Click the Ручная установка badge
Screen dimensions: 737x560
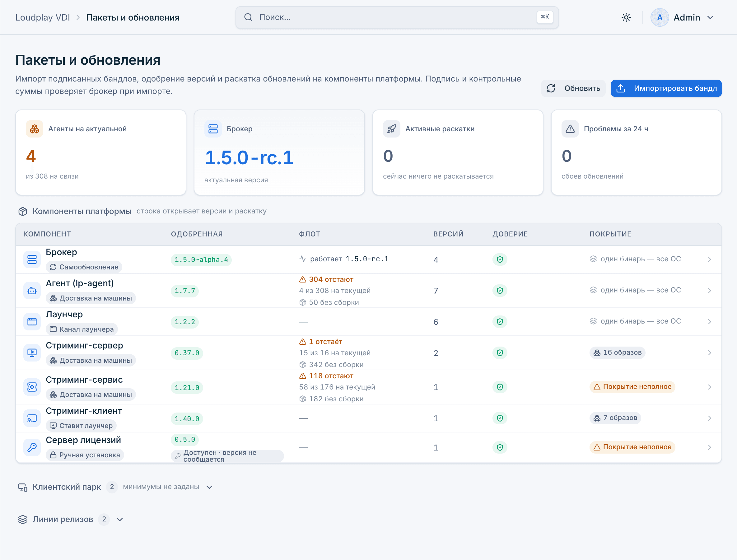click(85, 455)
